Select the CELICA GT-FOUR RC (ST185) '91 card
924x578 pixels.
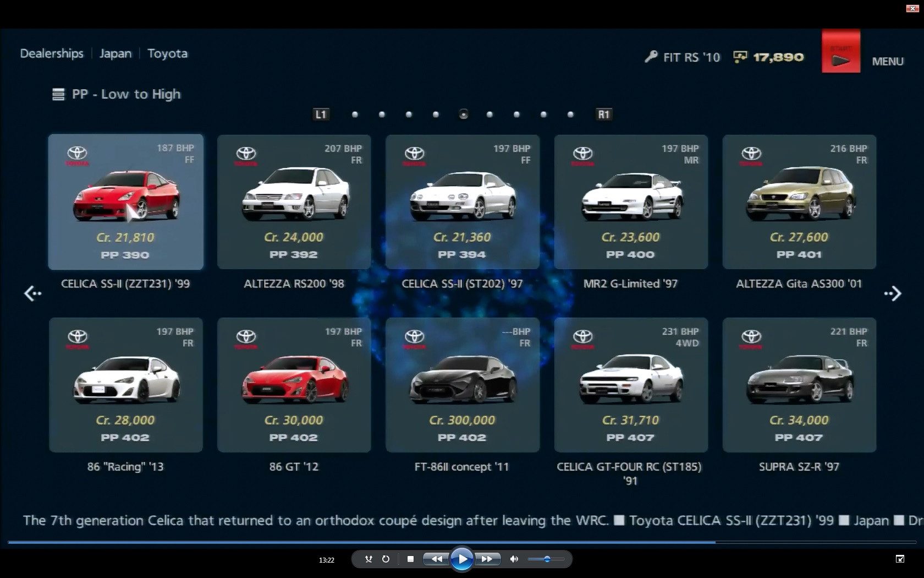631,385
